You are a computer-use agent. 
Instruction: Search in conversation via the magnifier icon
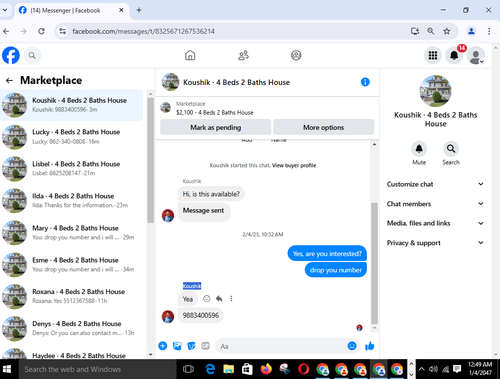click(x=451, y=149)
